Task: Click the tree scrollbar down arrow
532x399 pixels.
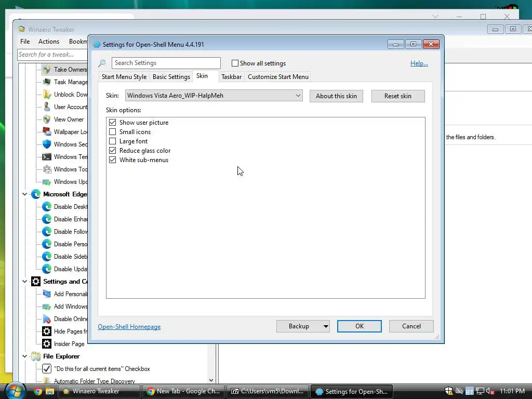Action: coord(211,380)
